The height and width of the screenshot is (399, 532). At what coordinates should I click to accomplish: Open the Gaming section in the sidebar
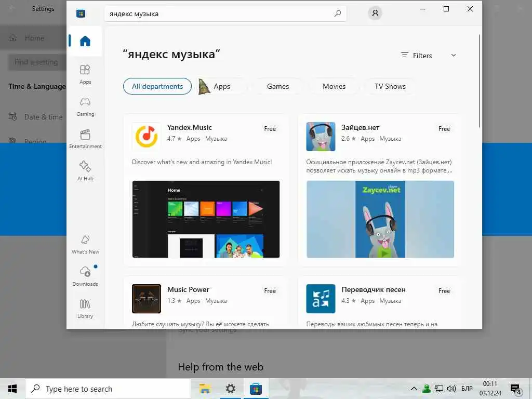[85, 107]
